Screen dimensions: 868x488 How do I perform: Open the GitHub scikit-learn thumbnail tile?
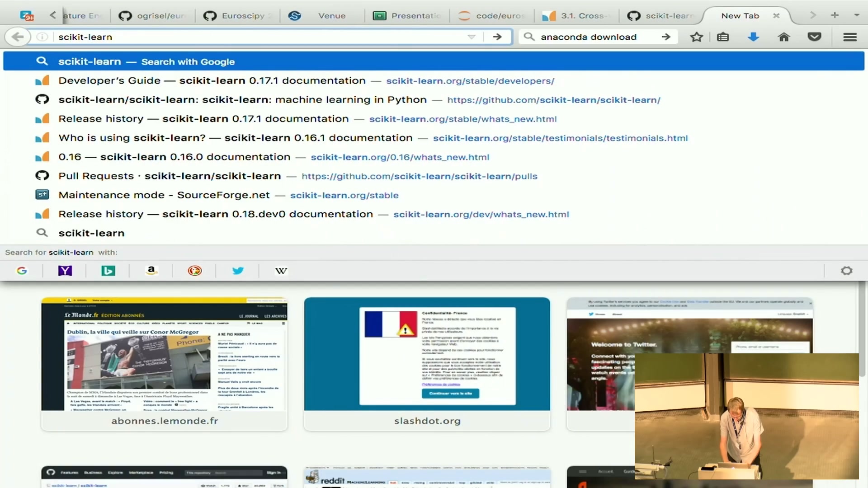(x=164, y=477)
